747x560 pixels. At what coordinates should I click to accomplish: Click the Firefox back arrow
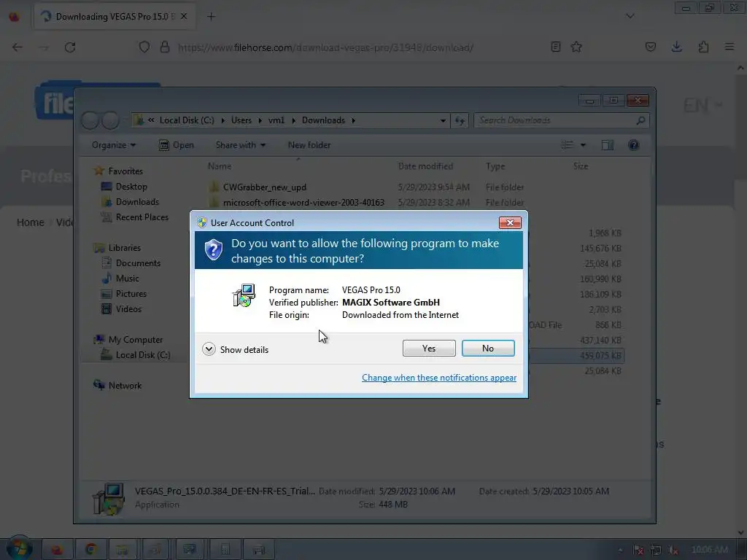coord(18,47)
